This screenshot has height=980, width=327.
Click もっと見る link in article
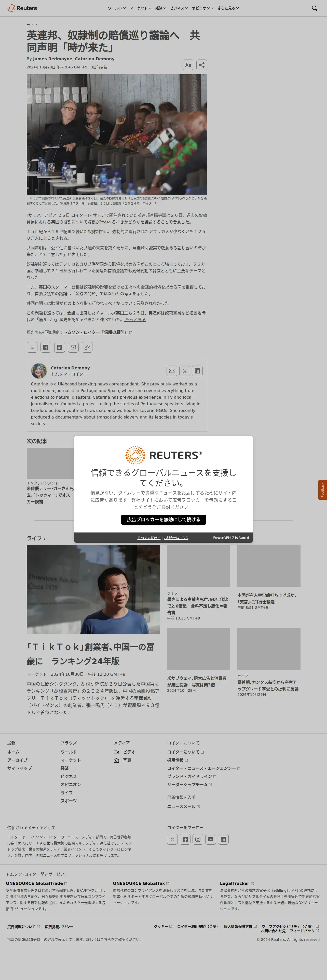pyautogui.click(x=135, y=320)
